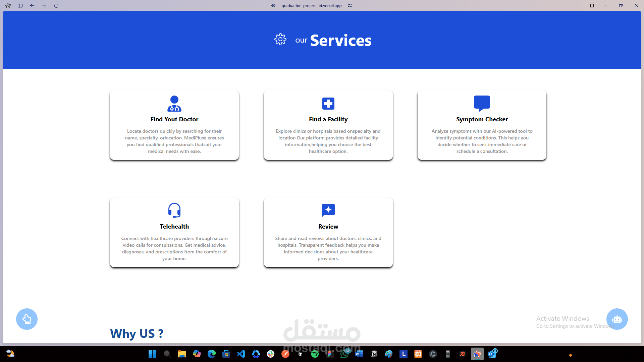Open XAMPP from the taskbar
Screen dimensions: 644x362
(x=418, y=354)
